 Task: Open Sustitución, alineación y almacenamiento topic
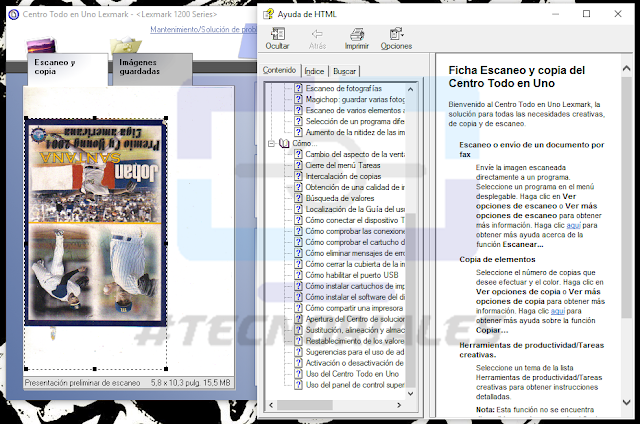(x=355, y=330)
